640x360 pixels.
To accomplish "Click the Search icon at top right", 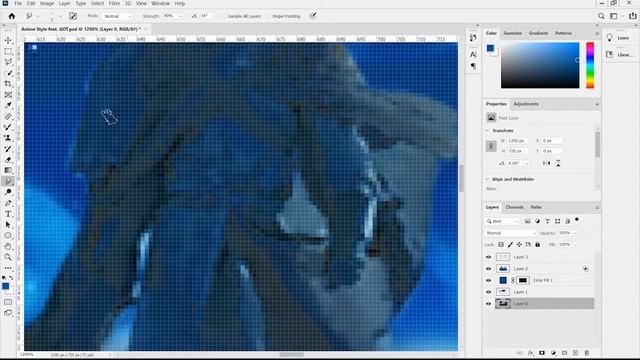I will [x=601, y=16].
